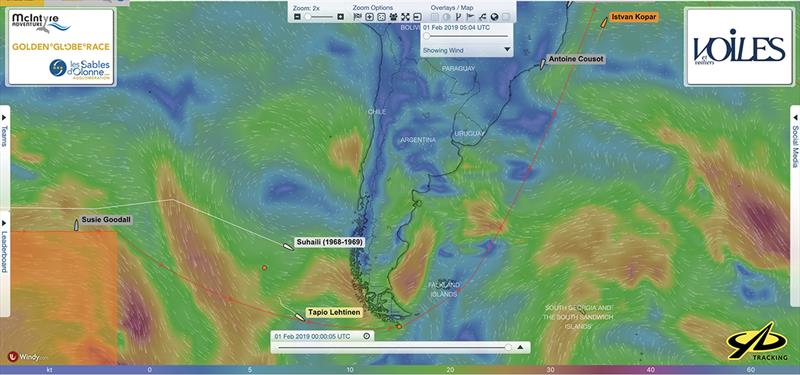Screen dimensions: 800x375
Task: Click Suhaili's white boat marker
Action: [288, 247]
